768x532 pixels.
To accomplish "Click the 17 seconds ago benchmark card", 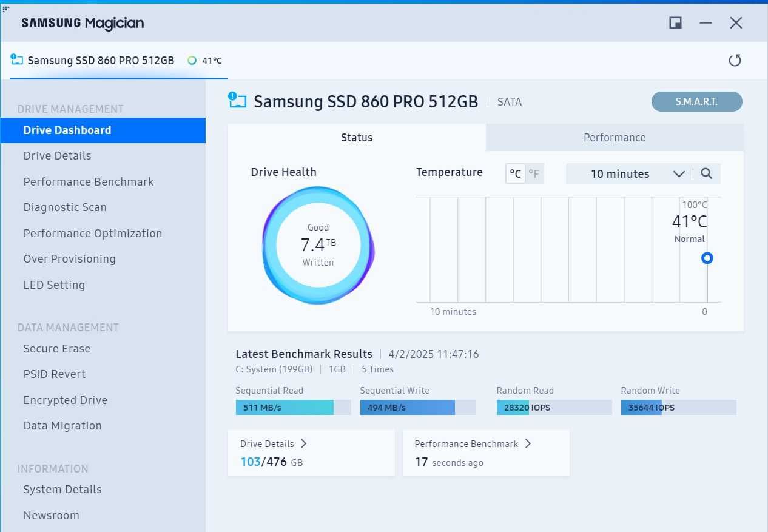I will 486,453.
